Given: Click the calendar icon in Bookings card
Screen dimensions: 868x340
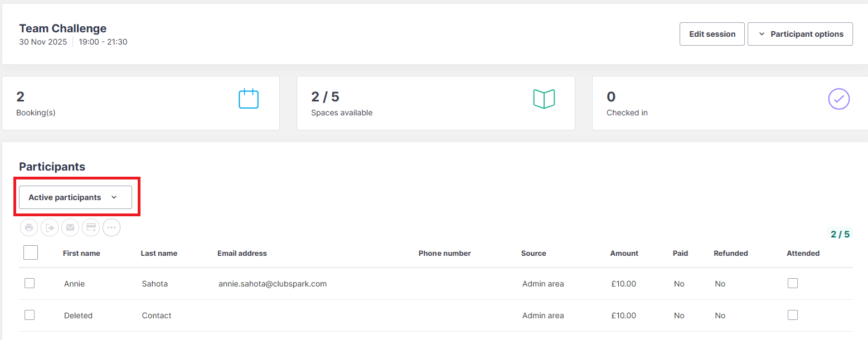Looking at the screenshot, I should 249,99.
